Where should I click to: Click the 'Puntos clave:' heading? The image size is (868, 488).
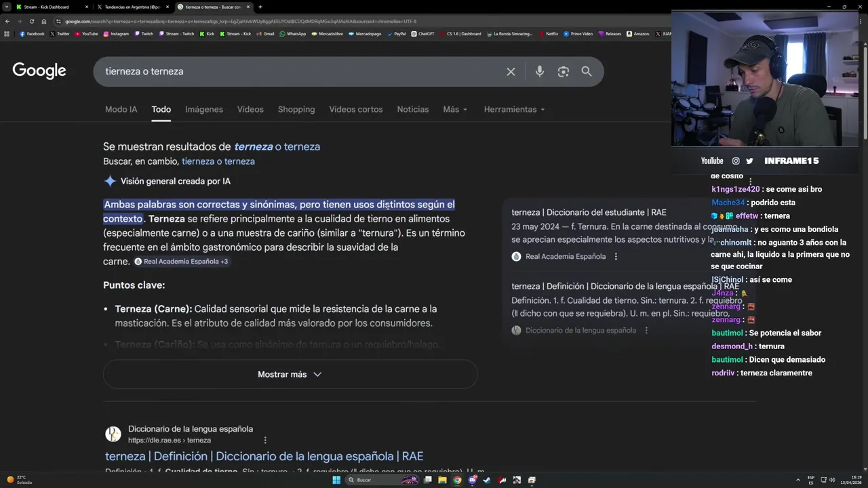pyautogui.click(x=134, y=285)
